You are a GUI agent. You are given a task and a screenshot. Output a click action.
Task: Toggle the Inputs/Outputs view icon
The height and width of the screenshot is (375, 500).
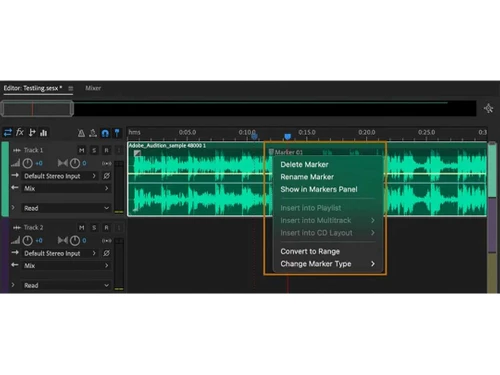[7, 133]
